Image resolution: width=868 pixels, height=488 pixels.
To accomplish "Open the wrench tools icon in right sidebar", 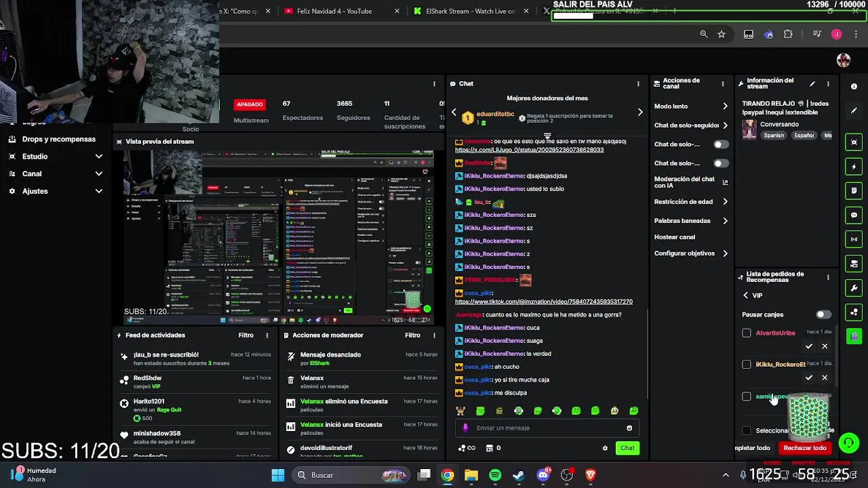I will [854, 288].
